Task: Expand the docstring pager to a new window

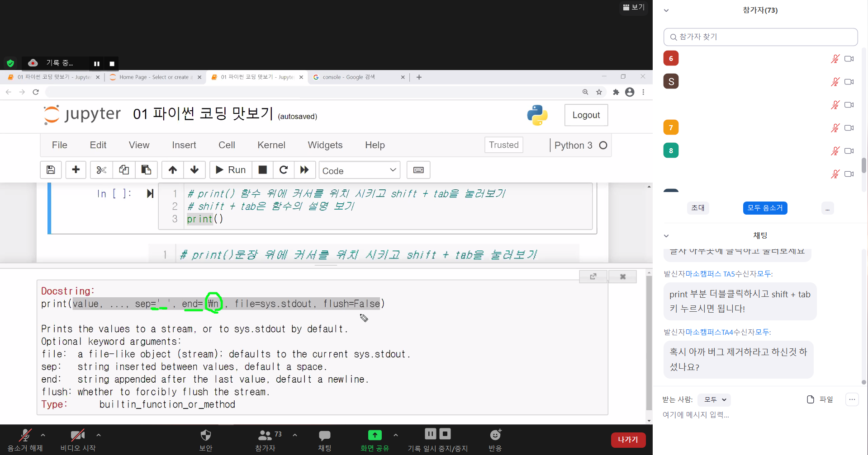Action: click(x=593, y=277)
